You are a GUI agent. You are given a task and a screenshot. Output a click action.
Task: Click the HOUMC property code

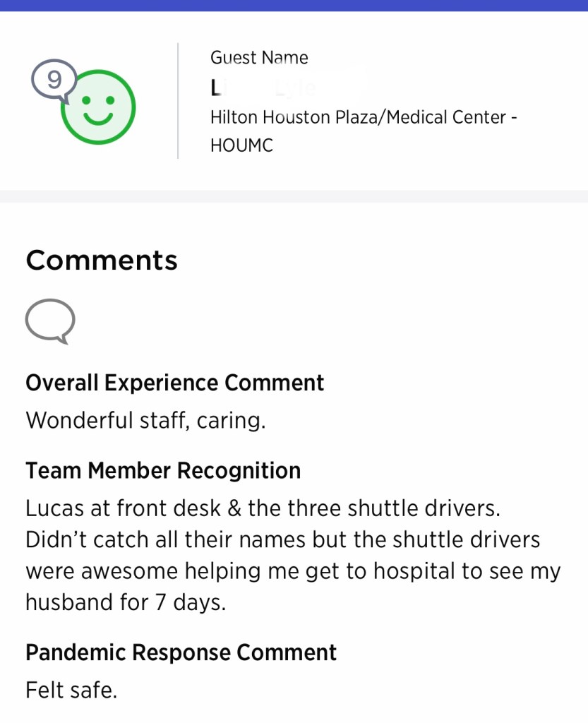(241, 145)
